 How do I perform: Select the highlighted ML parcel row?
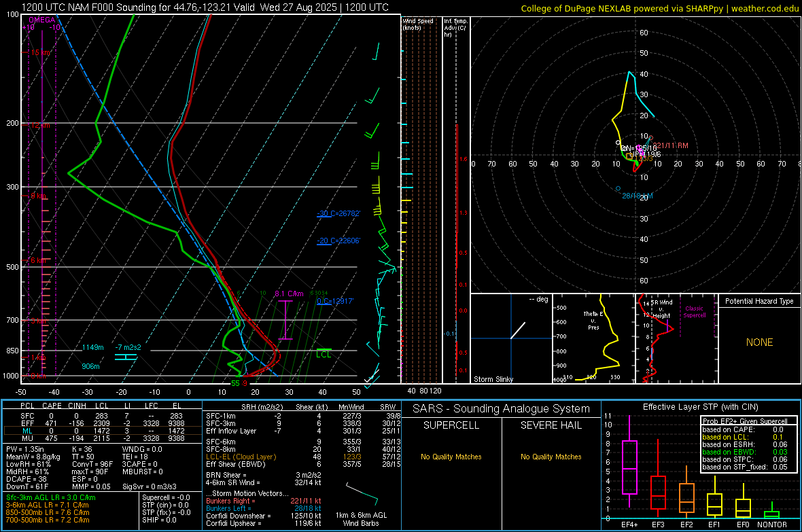[x=103, y=431]
